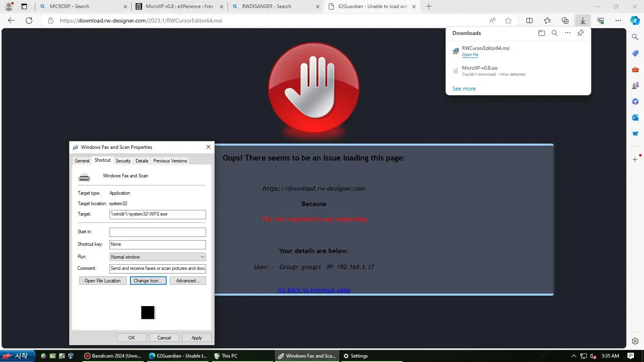Click Open file link for RWCursorEditor64.msi
Viewport: 644px width, 362px height.
click(x=470, y=55)
